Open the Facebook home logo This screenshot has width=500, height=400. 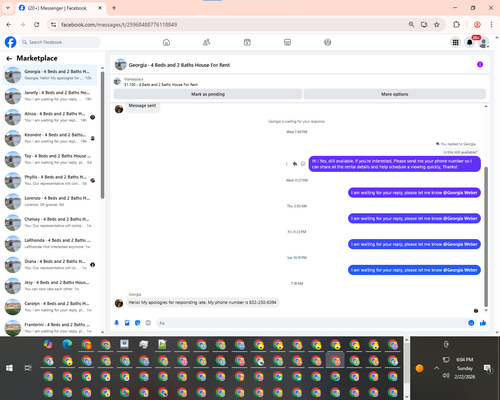(10, 42)
